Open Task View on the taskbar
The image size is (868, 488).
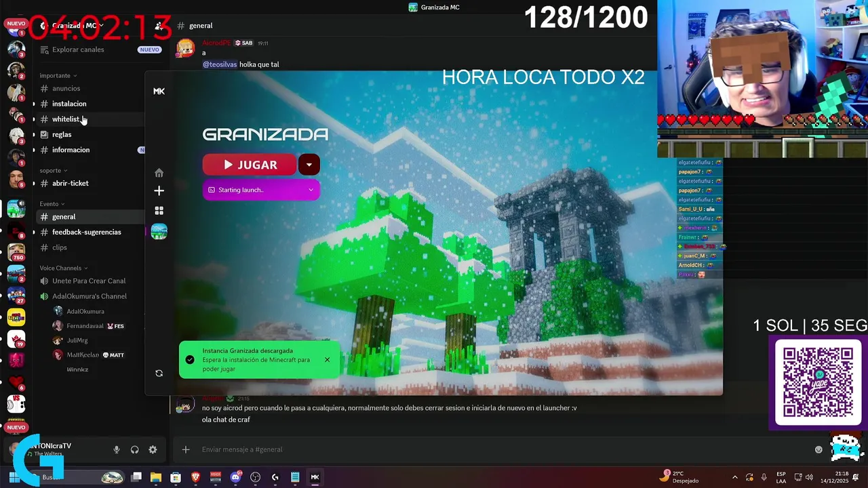[x=136, y=477]
